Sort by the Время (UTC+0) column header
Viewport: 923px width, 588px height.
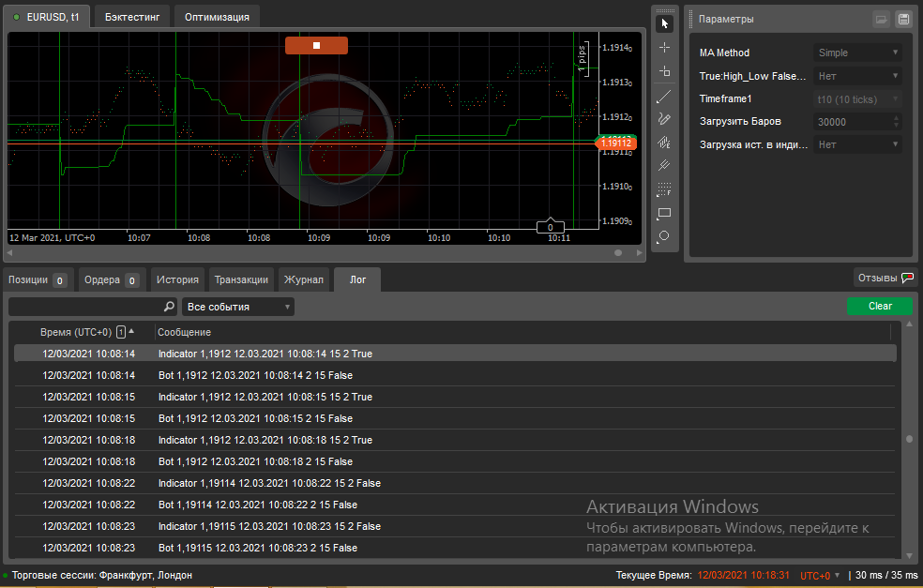[75, 332]
